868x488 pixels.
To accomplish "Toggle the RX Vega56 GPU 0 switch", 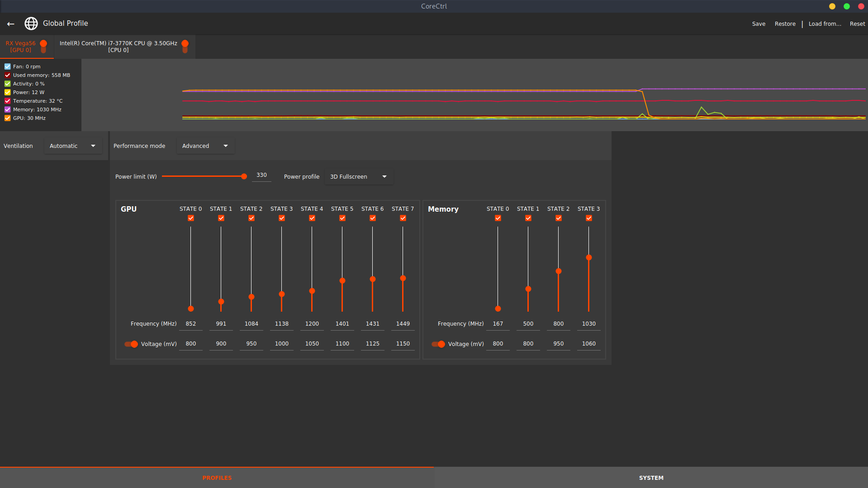I will coord(43,47).
